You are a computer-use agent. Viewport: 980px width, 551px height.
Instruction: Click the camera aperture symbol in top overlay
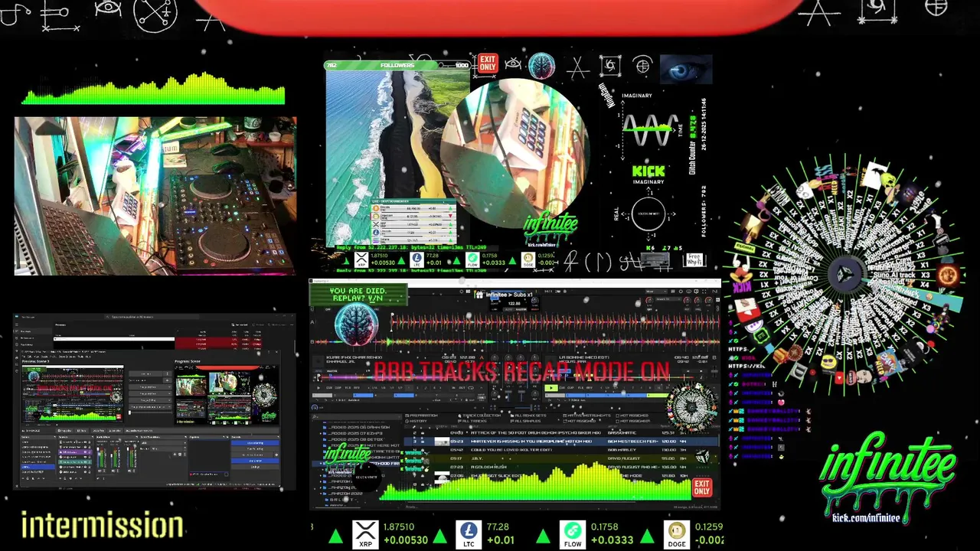coord(610,67)
